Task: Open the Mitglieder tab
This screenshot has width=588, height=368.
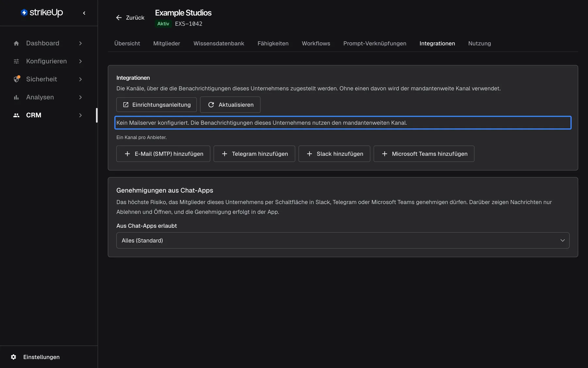Action: pos(167,44)
